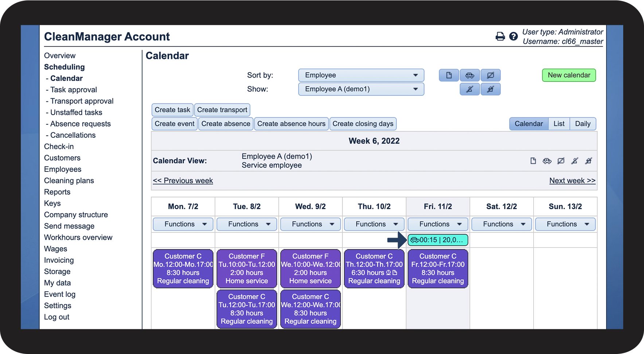Image resolution: width=644 pixels, height=354 pixels.
Task: Open Monday's Customer C Regular cleaning task
Action: click(x=183, y=269)
